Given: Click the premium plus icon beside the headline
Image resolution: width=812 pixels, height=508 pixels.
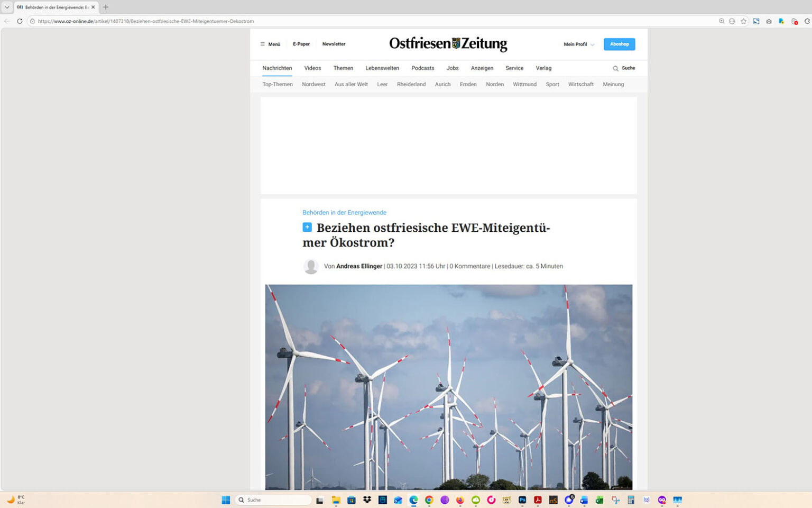Looking at the screenshot, I should [307, 227].
